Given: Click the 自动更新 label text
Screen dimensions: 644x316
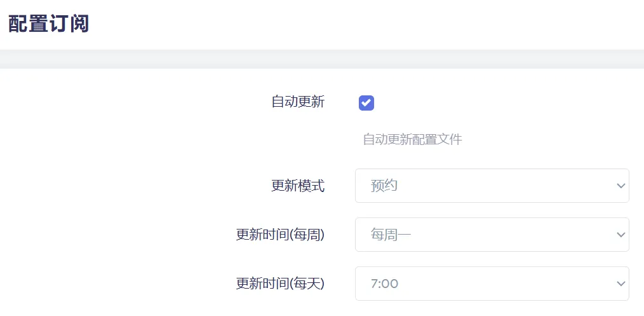Looking at the screenshot, I should [x=298, y=102].
